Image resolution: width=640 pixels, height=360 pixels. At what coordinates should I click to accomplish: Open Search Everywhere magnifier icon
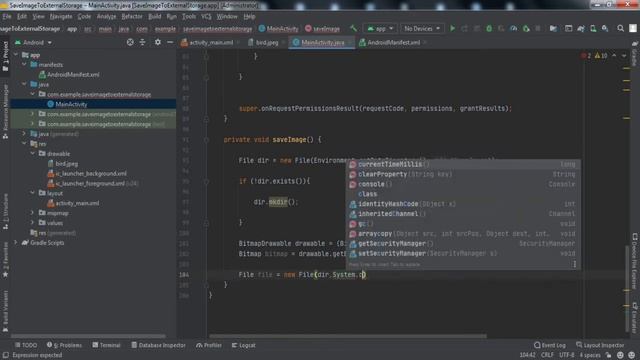click(620, 29)
